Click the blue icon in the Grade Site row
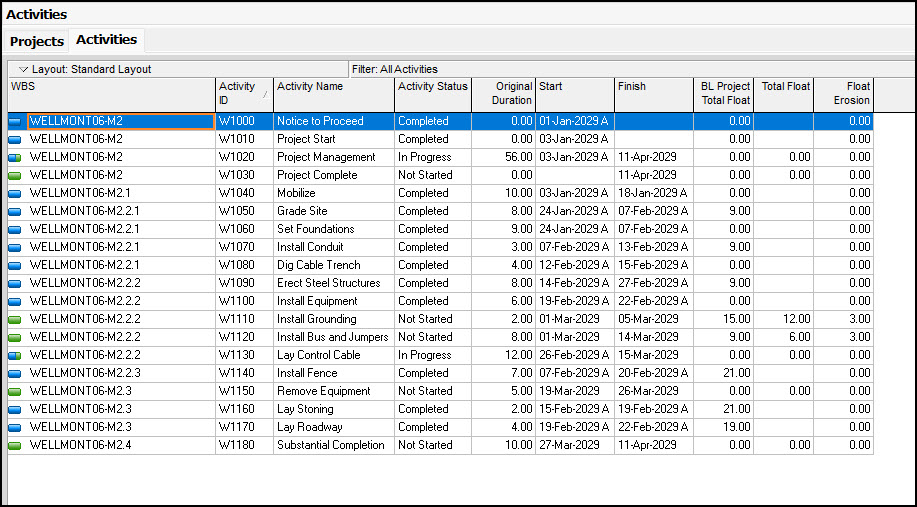The image size is (917, 507). (15, 212)
